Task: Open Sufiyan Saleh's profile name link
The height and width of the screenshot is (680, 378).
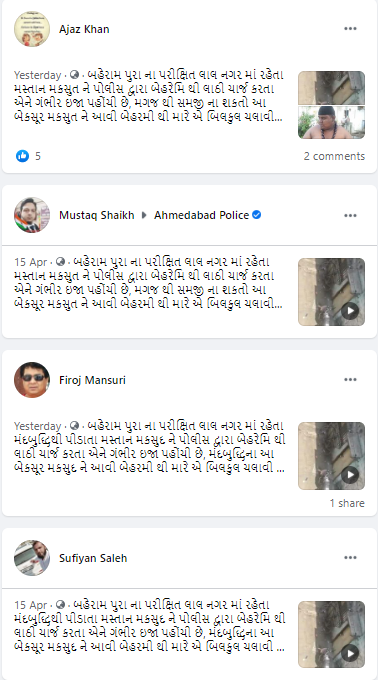Action: (93, 558)
